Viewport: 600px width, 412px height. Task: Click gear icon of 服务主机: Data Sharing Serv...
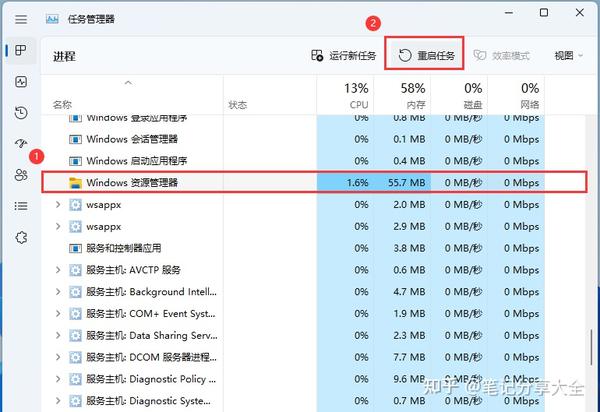(75, 335)
